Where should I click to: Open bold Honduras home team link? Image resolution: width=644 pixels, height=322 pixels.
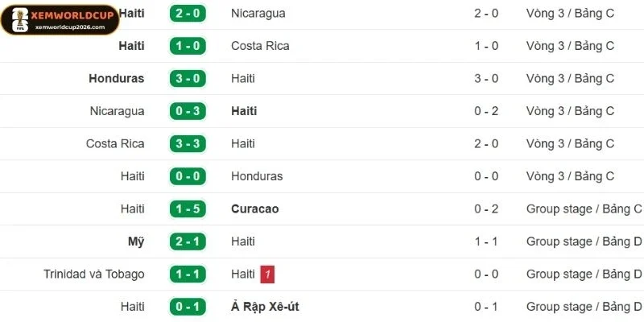(x=117, y=79)
